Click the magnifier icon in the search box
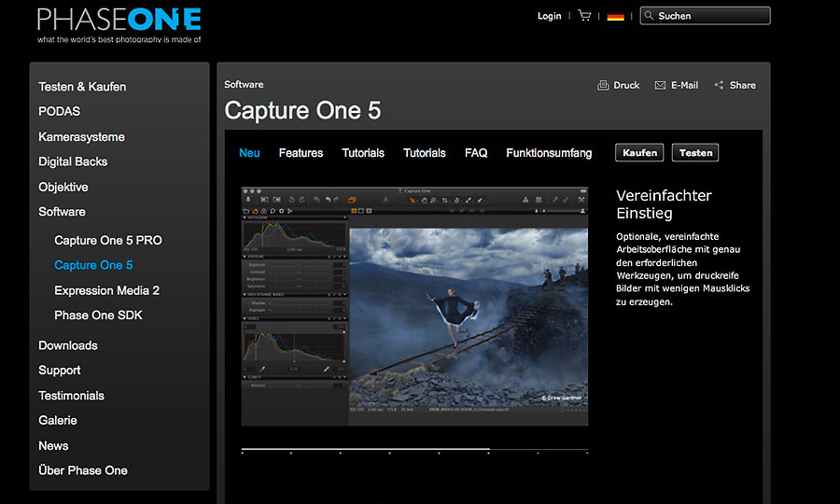840x504 pixels. tap(649, 16)
